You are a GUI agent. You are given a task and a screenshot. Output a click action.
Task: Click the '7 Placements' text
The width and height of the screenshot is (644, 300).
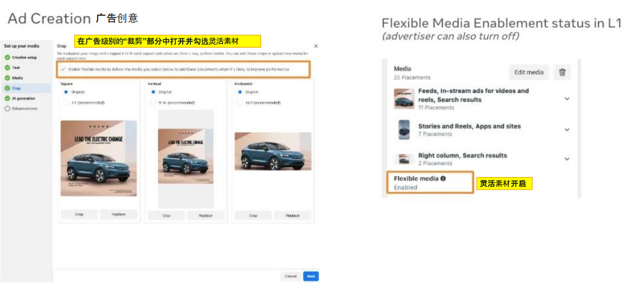click(x=435, y=134)
